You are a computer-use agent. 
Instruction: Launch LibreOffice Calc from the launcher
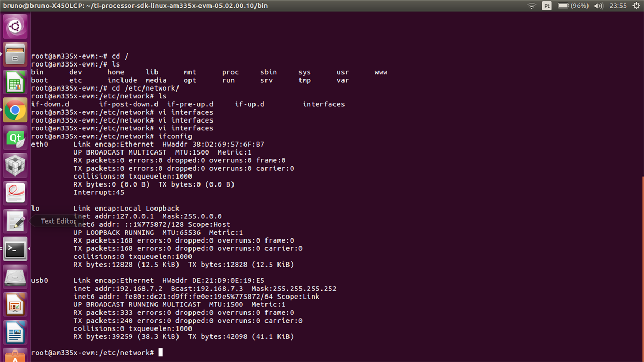tap(15, 82)
